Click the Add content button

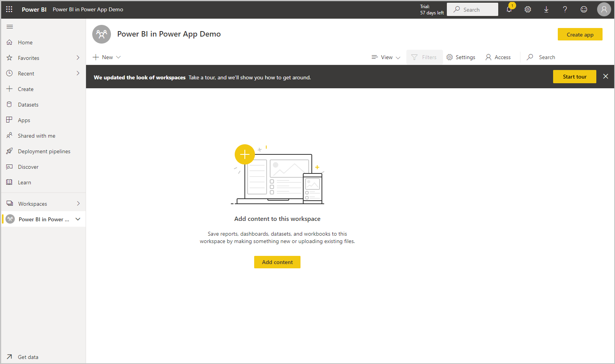[277, 262]
